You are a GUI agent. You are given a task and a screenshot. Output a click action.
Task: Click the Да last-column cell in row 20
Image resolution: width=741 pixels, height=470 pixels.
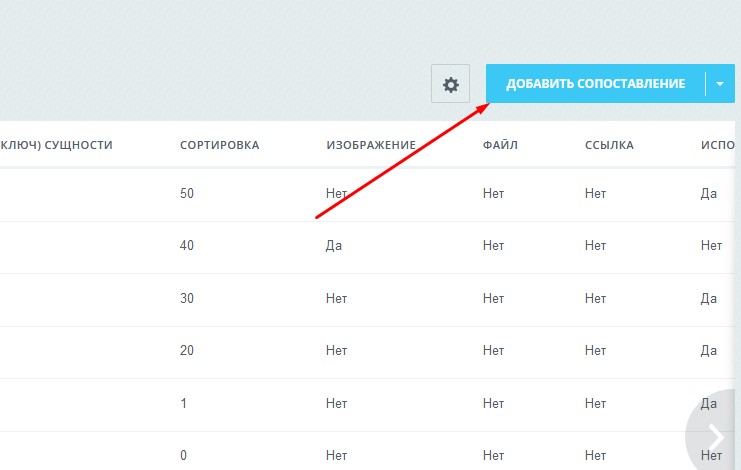tap(709, 350)
